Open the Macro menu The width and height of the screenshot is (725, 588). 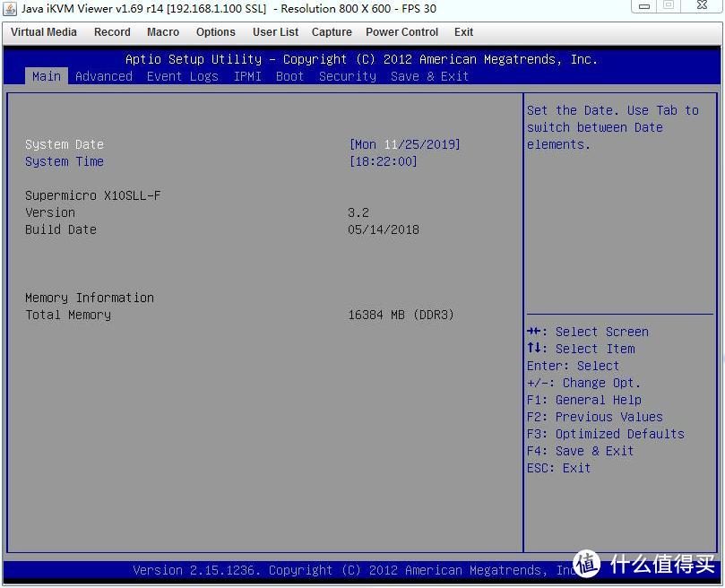163,32
